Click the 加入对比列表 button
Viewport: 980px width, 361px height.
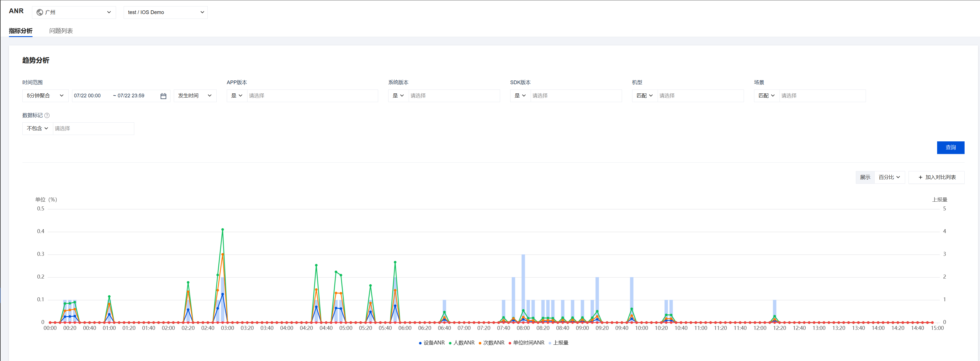[936, 178]
